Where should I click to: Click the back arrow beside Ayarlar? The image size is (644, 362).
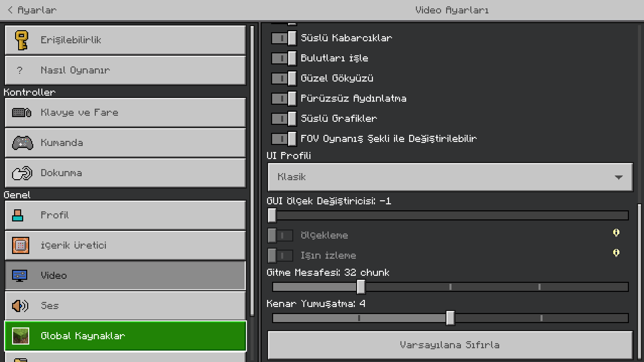click(x=10, y=10)
